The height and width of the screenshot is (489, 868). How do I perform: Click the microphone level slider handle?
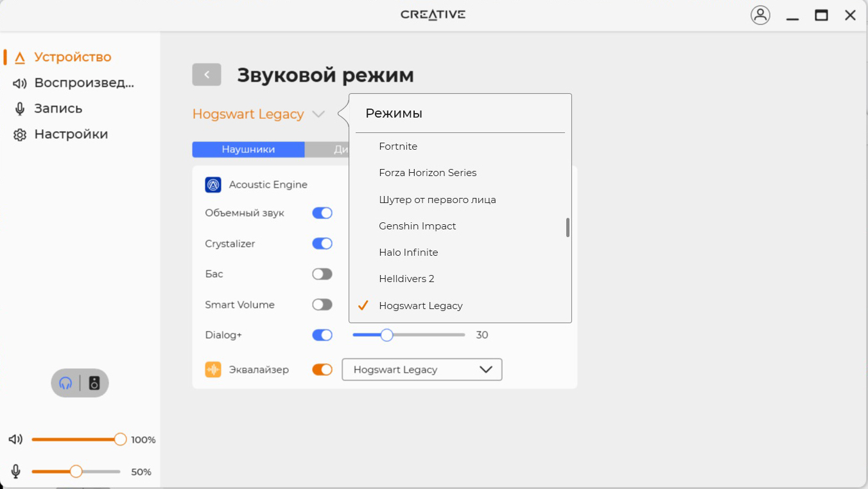point(76,472)
